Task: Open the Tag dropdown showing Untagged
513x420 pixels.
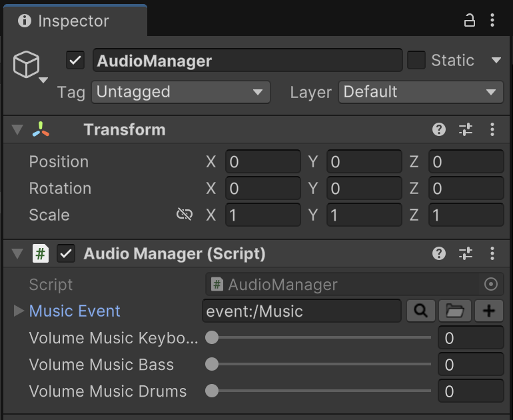Action: click(180, 92)
